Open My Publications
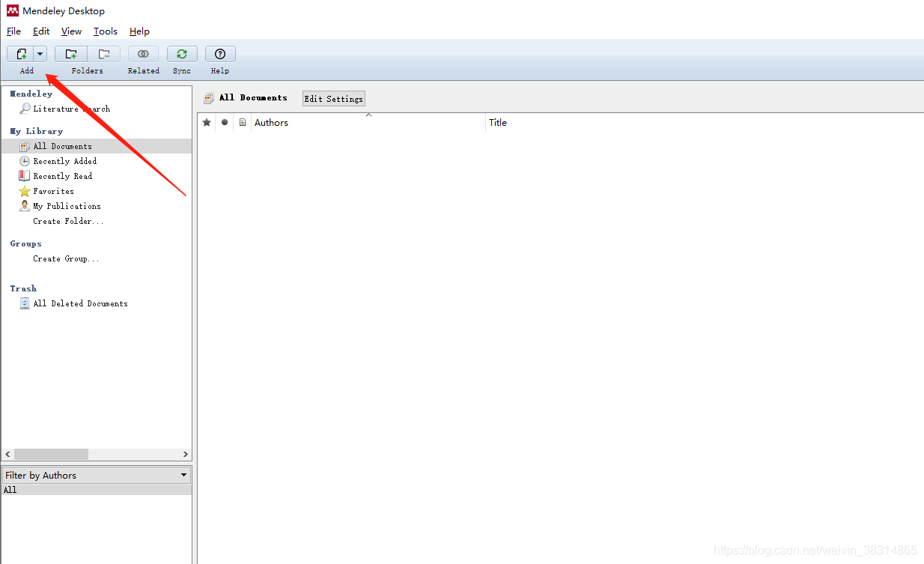924x564 pixels. tap(67, 206)
